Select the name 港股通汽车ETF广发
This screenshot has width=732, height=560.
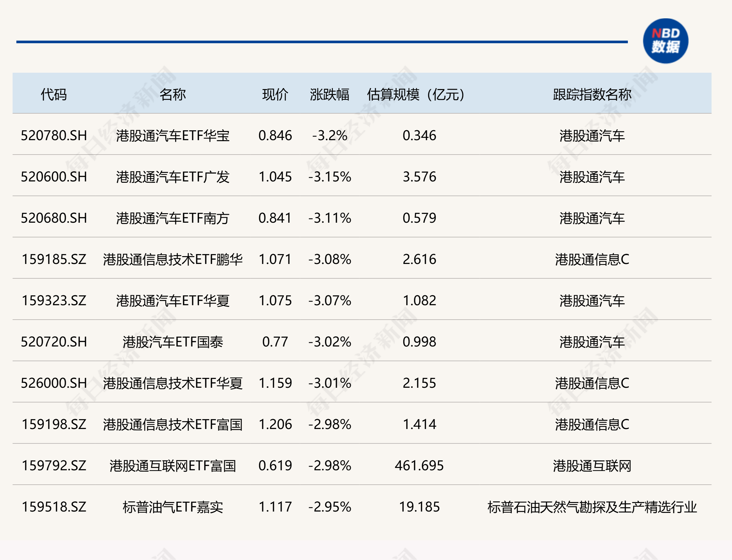[x=173, y=177]
